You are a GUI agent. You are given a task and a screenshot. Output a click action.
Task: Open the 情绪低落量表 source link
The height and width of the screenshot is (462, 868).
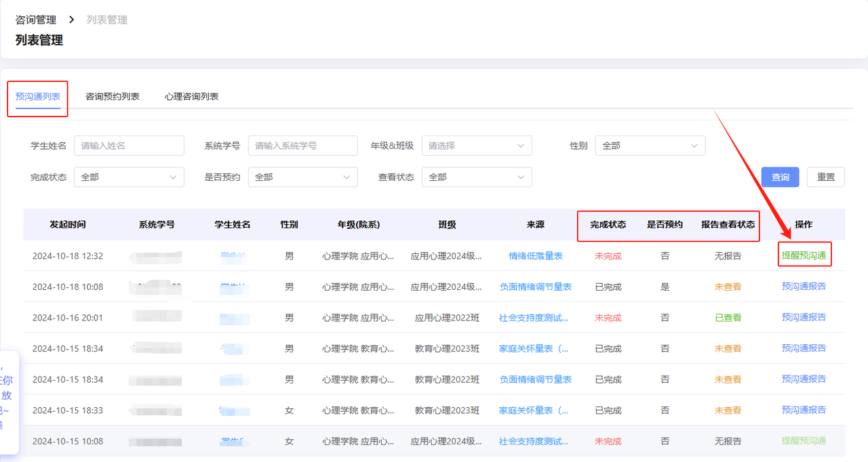pyautogui.click(x=536, y=256)
